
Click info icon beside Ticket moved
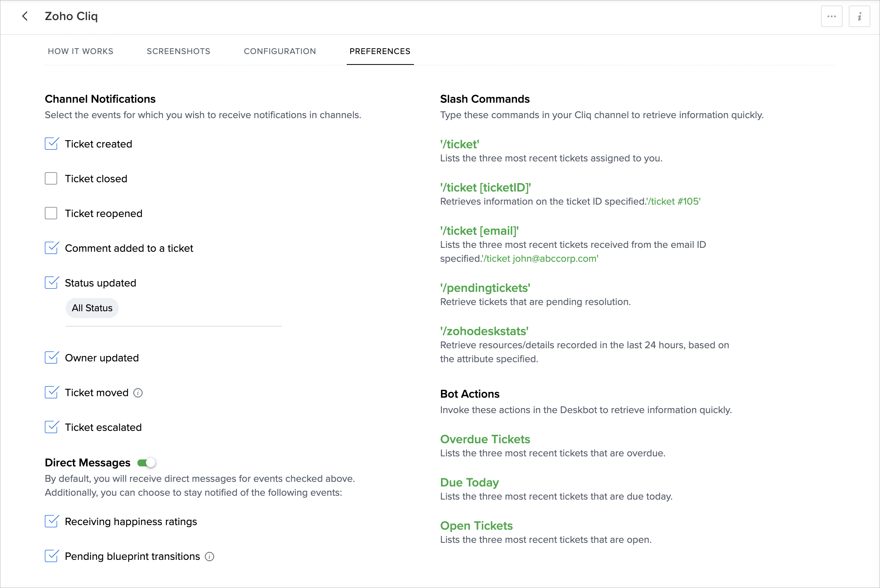(x=138, y=393)
